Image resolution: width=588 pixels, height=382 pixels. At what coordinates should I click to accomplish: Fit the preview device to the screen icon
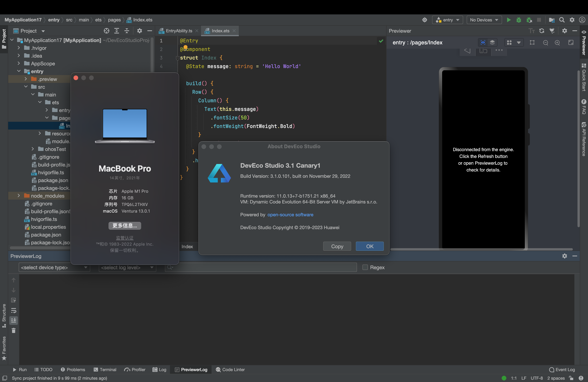[571, 43]
